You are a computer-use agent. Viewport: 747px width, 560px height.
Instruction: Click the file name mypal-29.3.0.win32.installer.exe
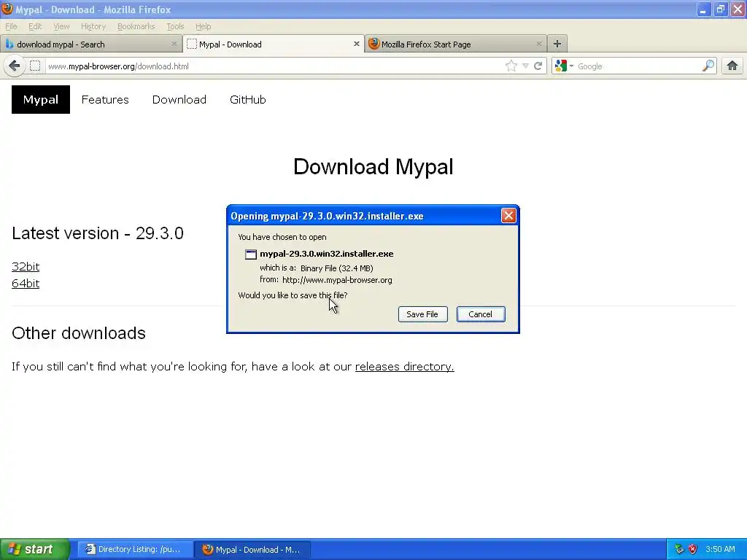tap(326, 254)
